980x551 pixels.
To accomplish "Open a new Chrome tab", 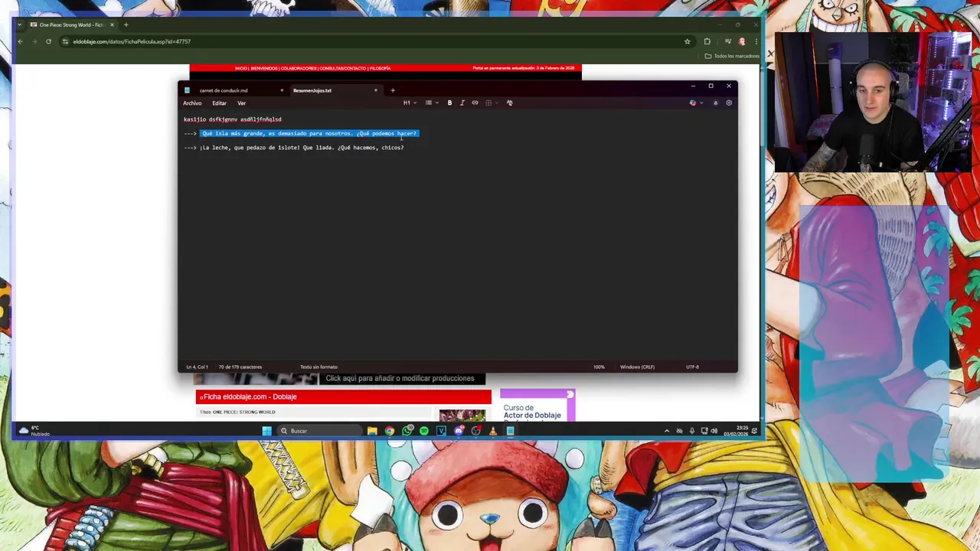I will 126,24.
